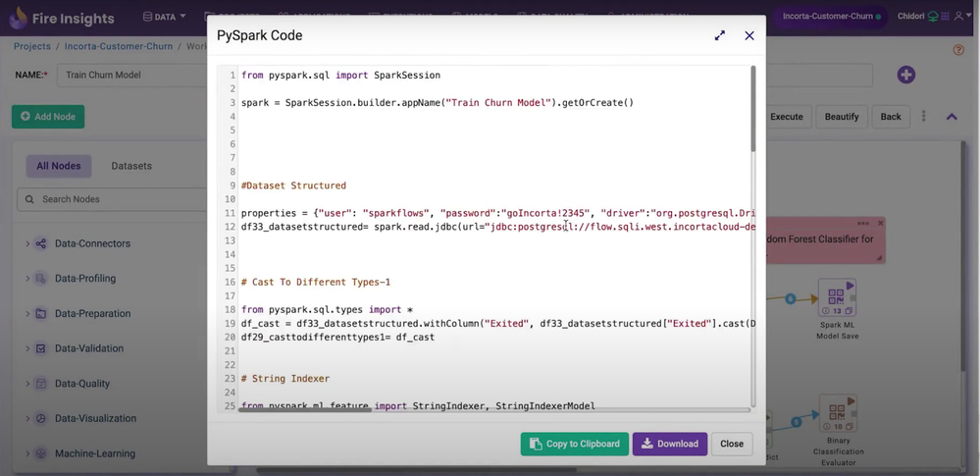Expand the PySpark Code dialog fullscreen
This screenshot has width=980, height=476.
coord(719,35)
